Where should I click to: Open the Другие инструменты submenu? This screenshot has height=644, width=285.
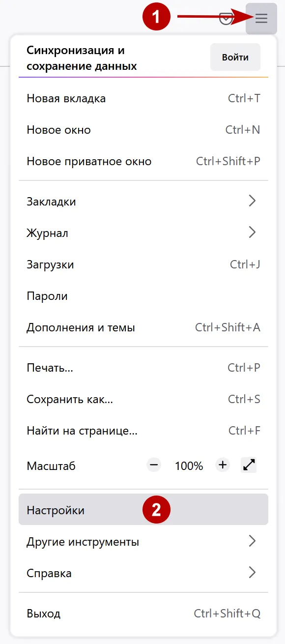(x=83, y=541)
